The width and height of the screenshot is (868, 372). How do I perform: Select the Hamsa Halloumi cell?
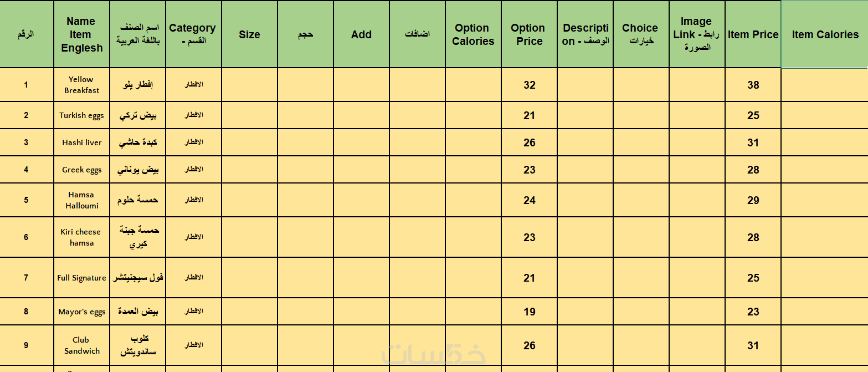click(81, 200)
